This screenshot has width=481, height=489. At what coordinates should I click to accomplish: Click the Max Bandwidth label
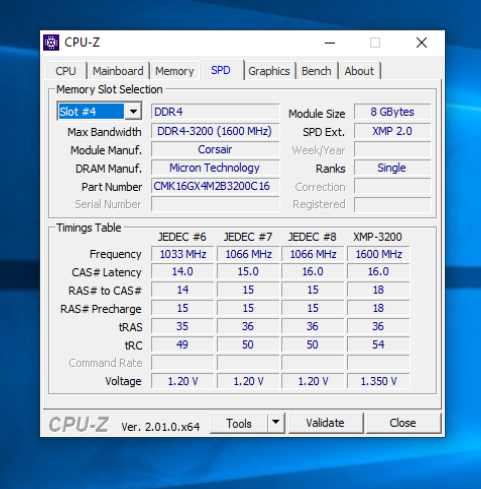pyautogui.click(x=104, y=132)
